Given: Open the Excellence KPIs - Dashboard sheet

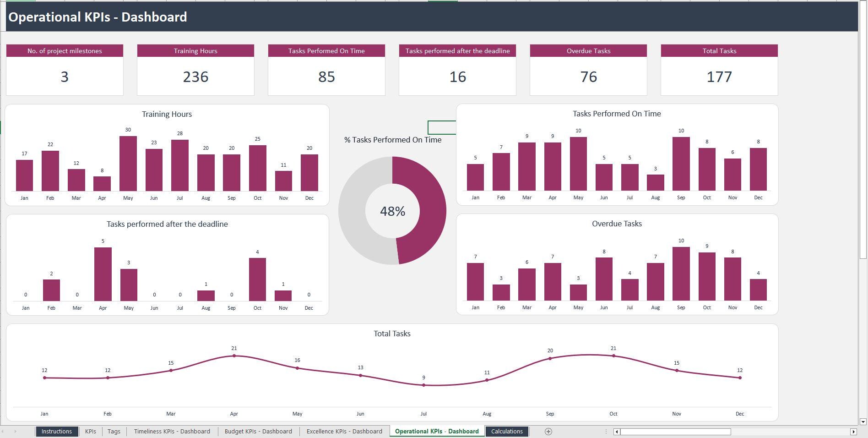Looking at the screenshot, I should click(x=344, y=431).
